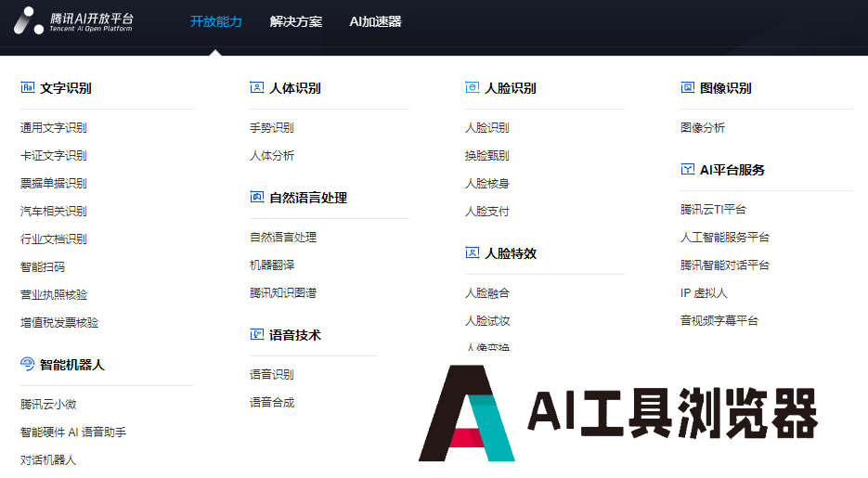Image resolution: width=868 pixels, height=478 pixels.
Task: Open 腾讯智能对话平台
Action: [x=725, y=265]
